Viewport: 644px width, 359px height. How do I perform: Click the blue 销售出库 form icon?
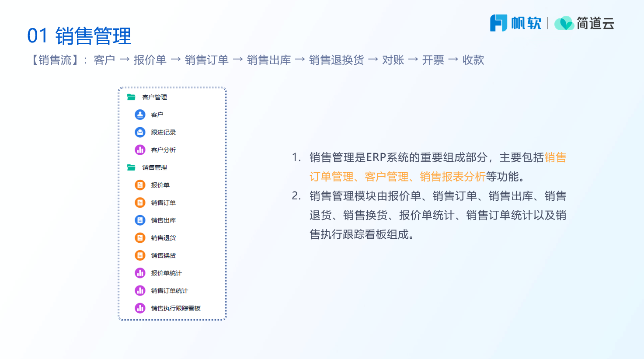click(140, 220)
